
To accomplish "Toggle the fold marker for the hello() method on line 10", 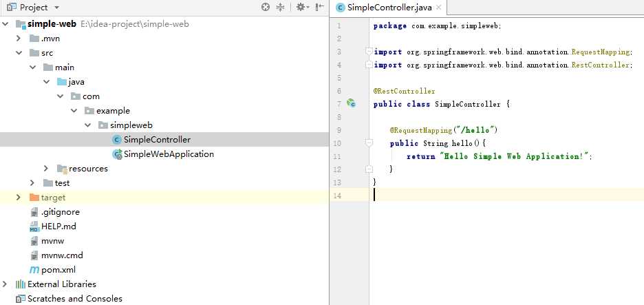I will click(x=369, y=143).
